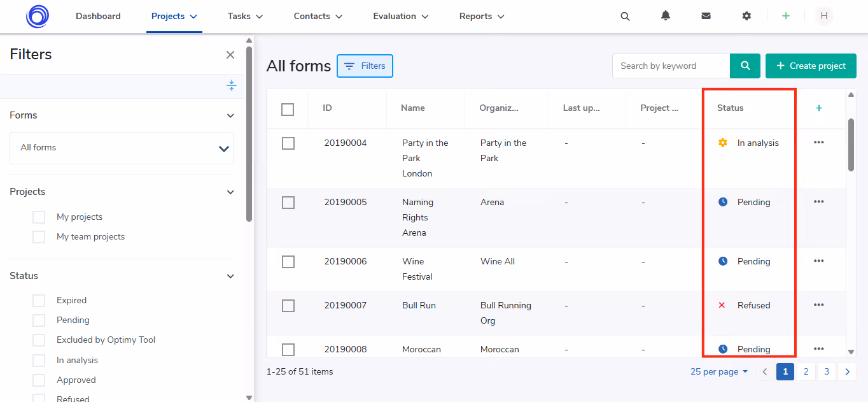
Task: Open the All forms dropdown
Action: 122,148
